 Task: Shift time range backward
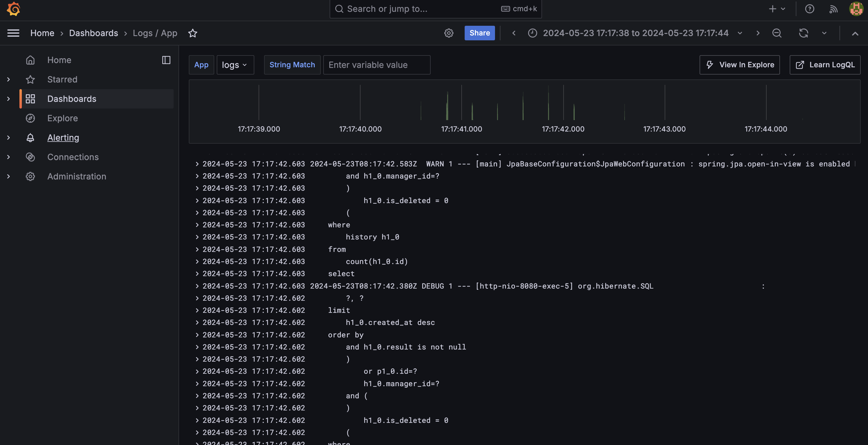point(514,33)
